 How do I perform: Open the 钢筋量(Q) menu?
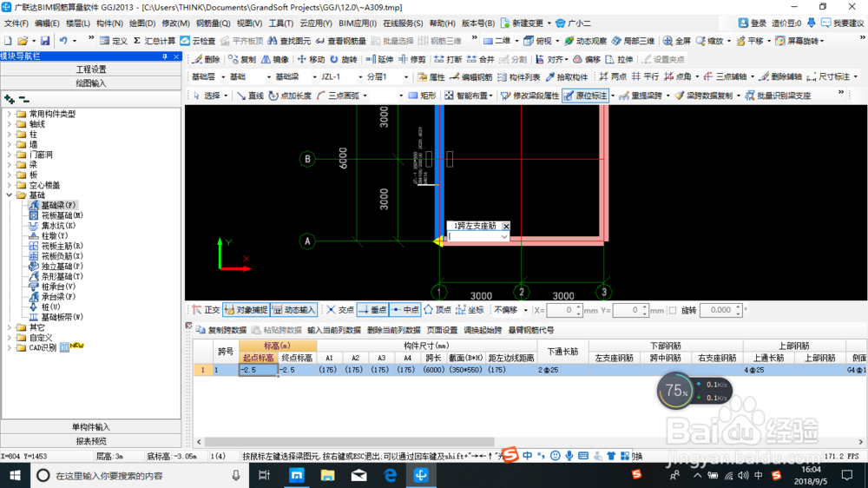214,23
